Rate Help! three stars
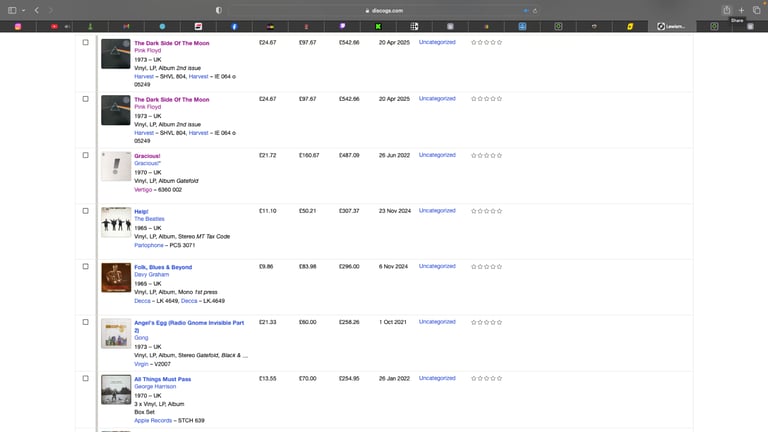768x432 pixels. pyautogui.click(x=486, y=211)
